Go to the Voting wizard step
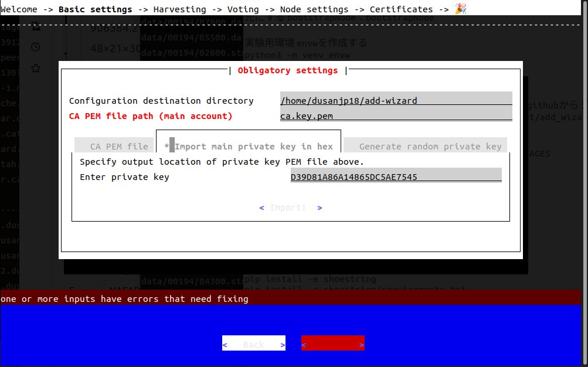 (x=243, y=9)
